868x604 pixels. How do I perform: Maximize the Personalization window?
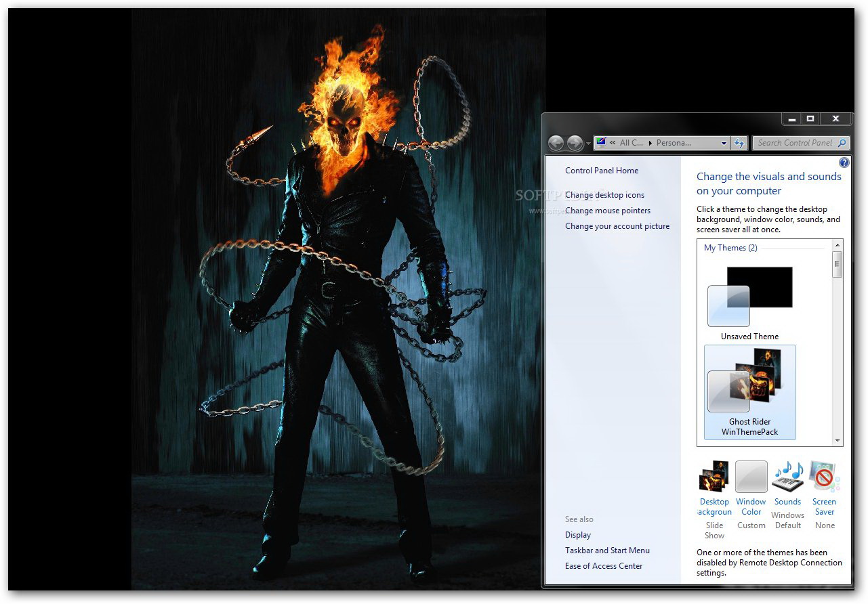click(810, 119)
